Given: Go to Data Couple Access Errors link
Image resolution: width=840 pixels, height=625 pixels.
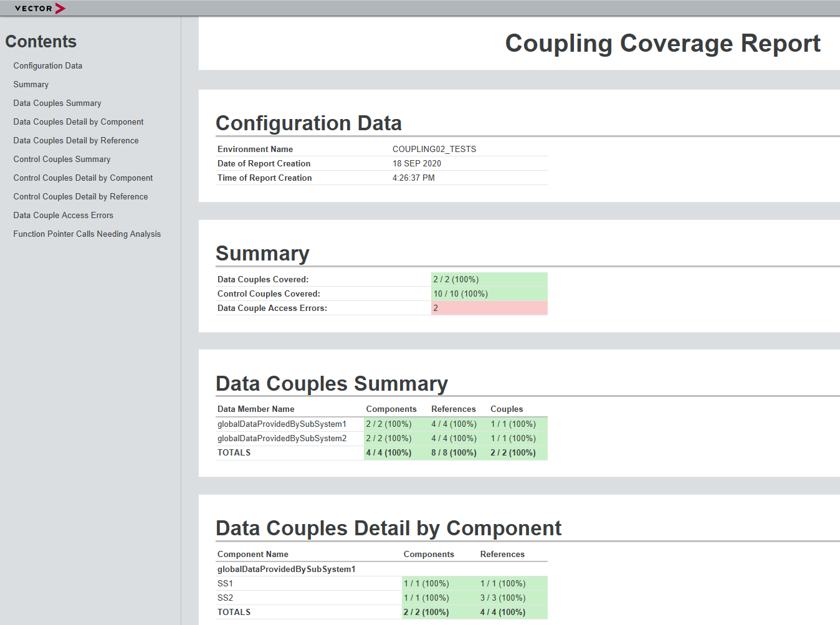Looking at the screenshot, I should (64, 215).
